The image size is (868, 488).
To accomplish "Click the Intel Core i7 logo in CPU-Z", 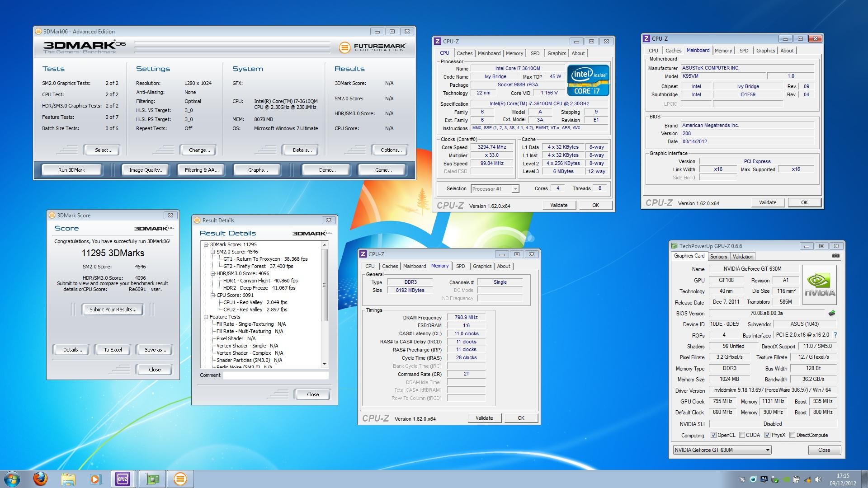I will pos(588,80).
